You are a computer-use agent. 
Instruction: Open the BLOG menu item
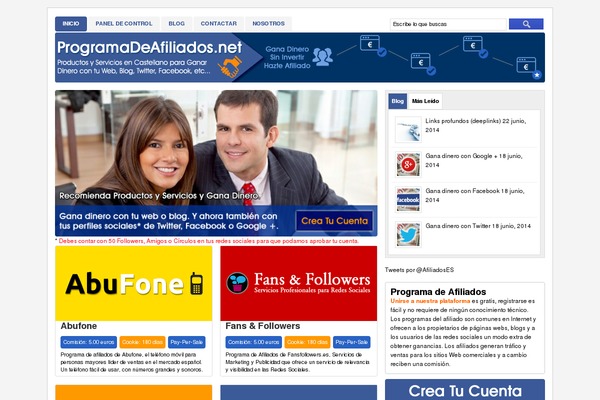(176, 24)
